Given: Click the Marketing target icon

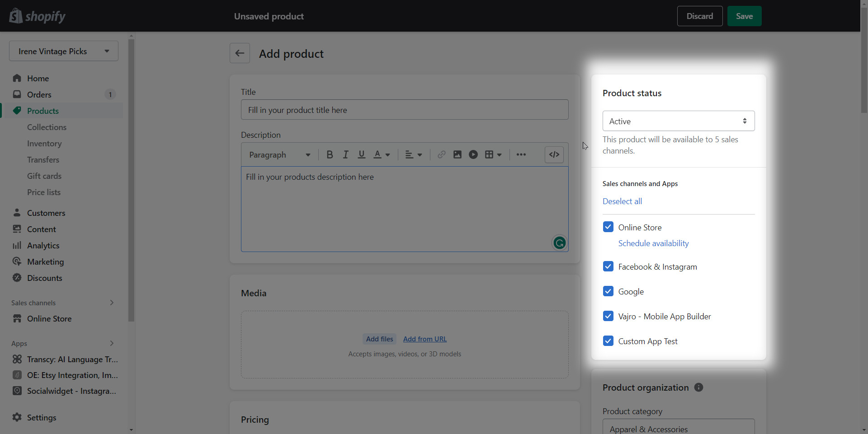Looking at the screenshot, I should coord(17,261).
